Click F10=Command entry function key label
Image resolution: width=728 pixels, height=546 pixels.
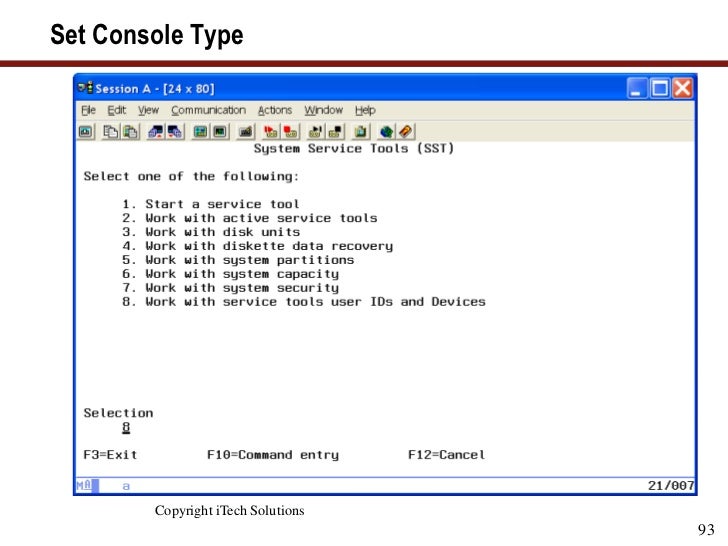pyautogui.click(x=273, y=455)
